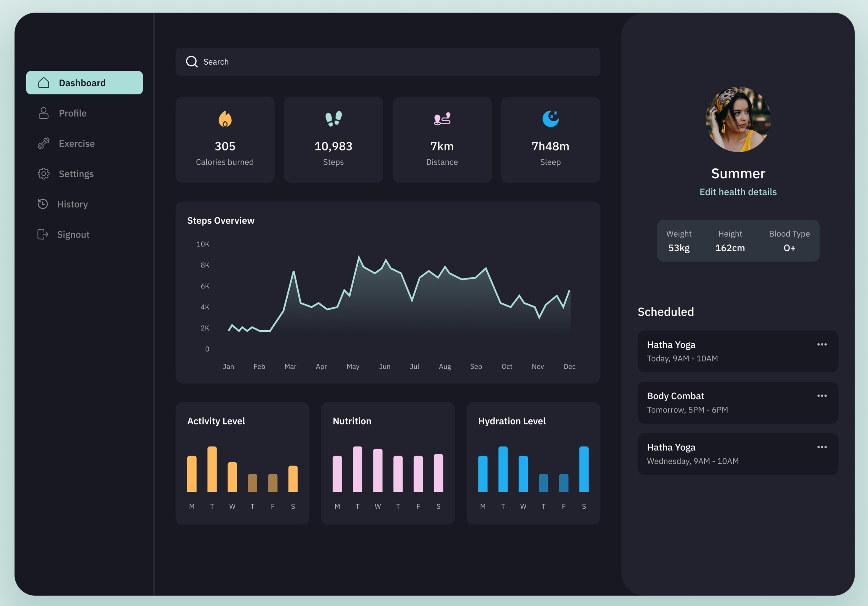Select the Profile user icon
Screen dimensions: 868x606
43,113
